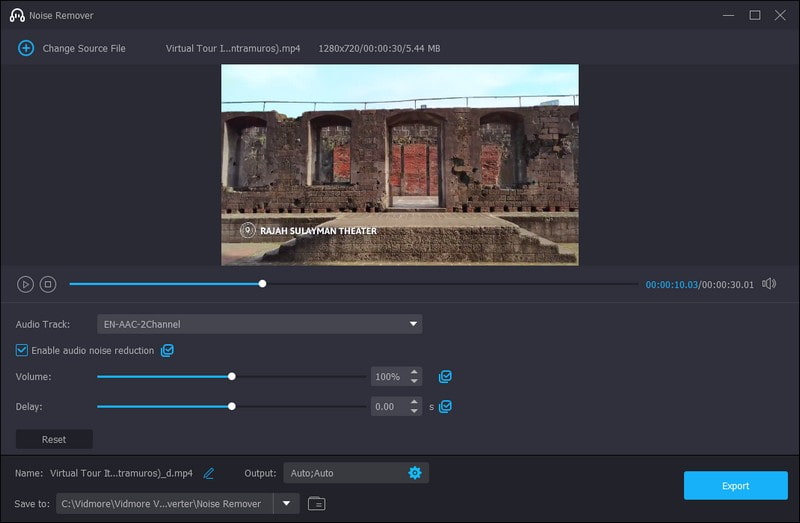
Task: Click the video preview of Rajah Sulayman Theater
Action: [399, 165]
